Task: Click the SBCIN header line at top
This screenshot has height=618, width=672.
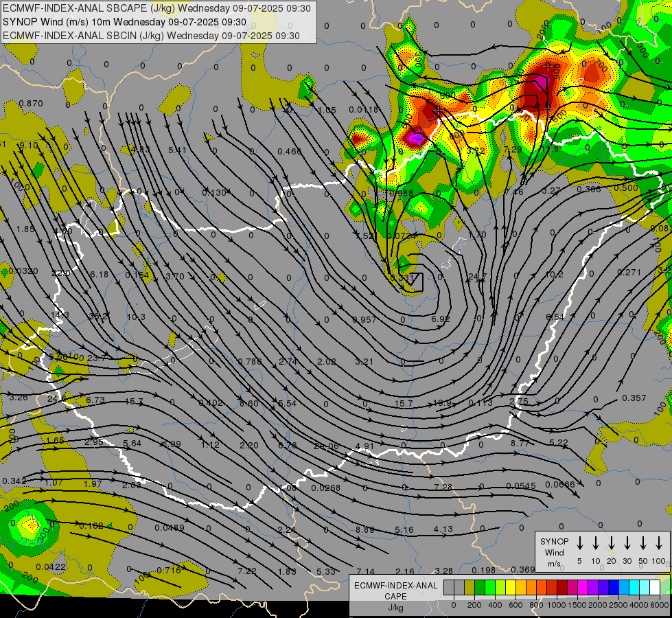Action: (x=151, y=36)
